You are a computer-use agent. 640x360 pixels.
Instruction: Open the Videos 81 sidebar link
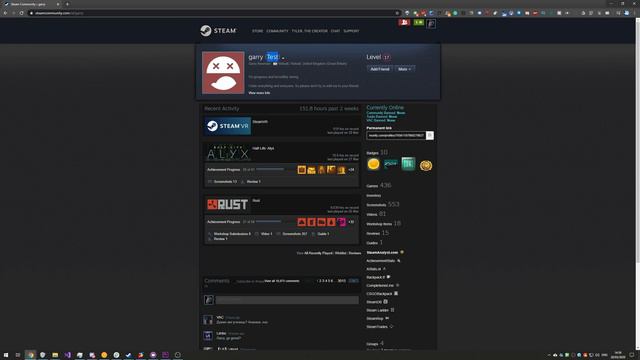tap(376, 214)
